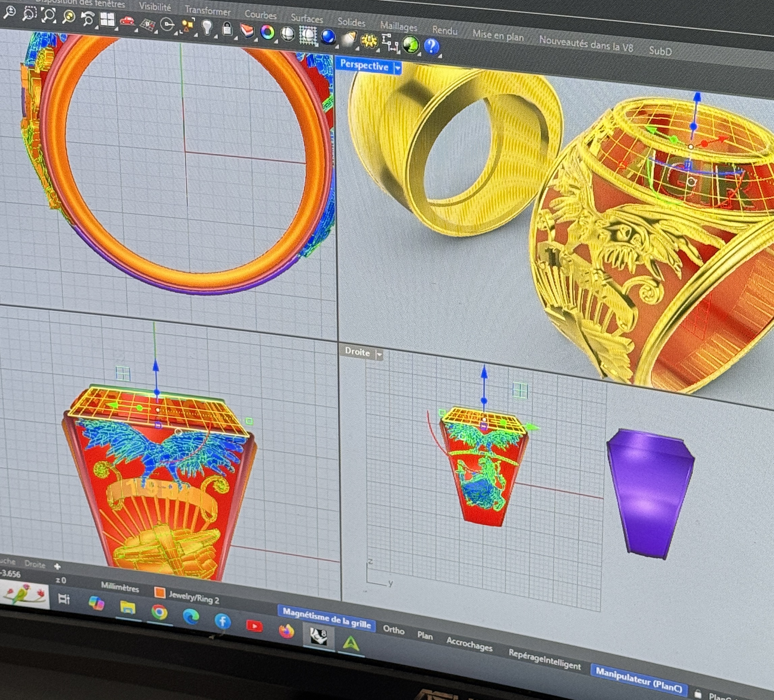Open Facebook from the taskbar
The height and width of the screenshot is (700, 774).
[x=222, y=621]
